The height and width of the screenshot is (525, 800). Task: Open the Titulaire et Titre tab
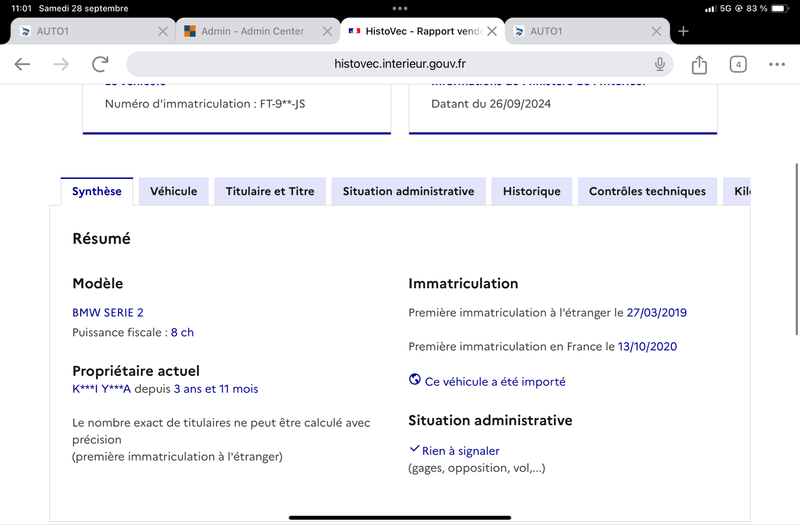coord(270,191)
